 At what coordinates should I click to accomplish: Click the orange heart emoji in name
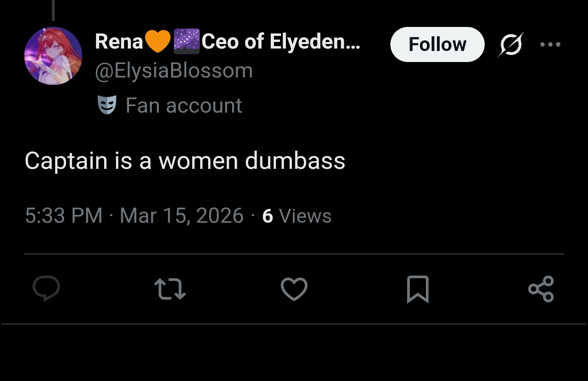(x=158, y=42)
